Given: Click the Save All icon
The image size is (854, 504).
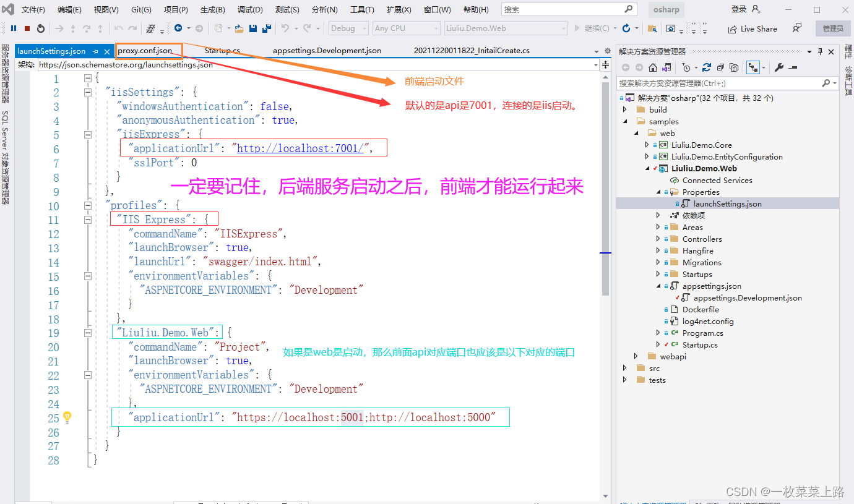Looking at the screenshot, I should point(267,28).
